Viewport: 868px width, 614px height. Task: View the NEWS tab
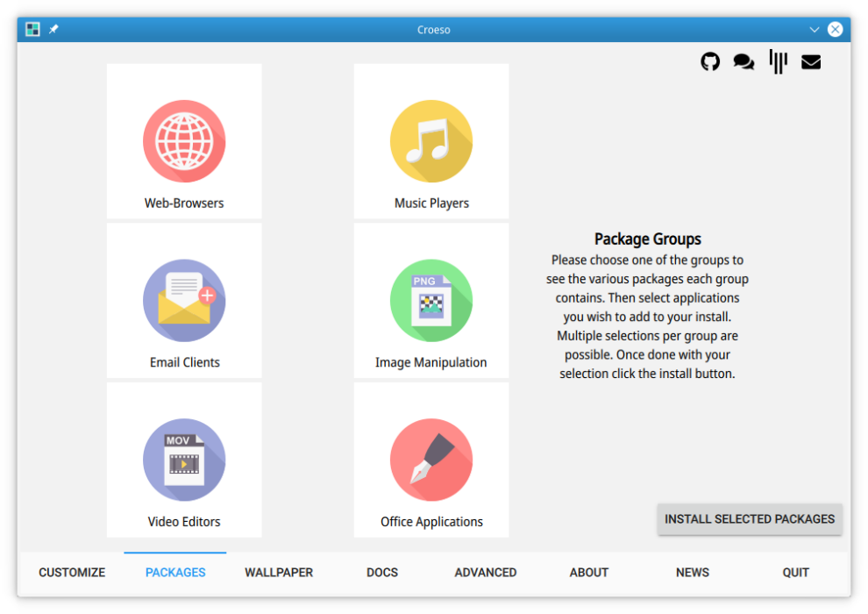692,572
